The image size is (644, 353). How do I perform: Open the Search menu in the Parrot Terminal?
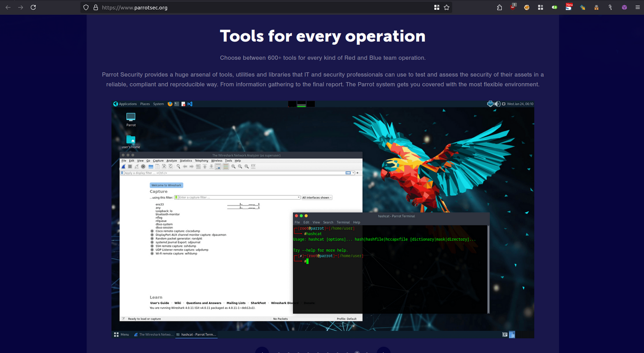[328, 222]
